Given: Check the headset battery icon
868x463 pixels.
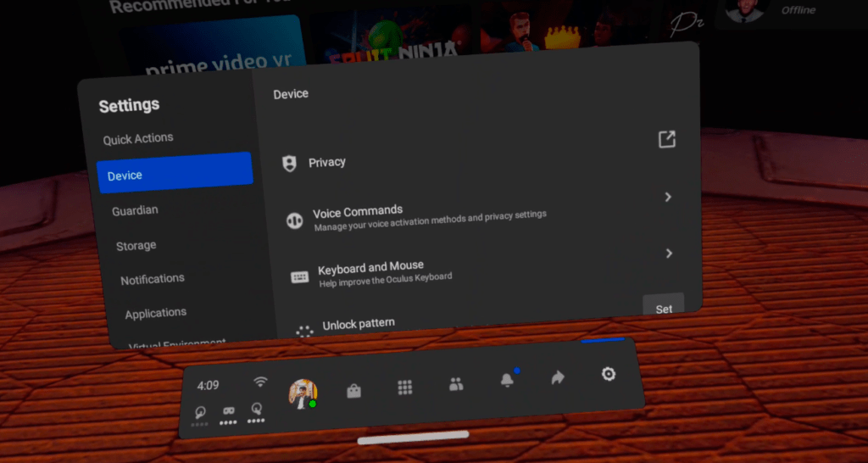Looking at the screenshot, I should (x=228, y=414).
